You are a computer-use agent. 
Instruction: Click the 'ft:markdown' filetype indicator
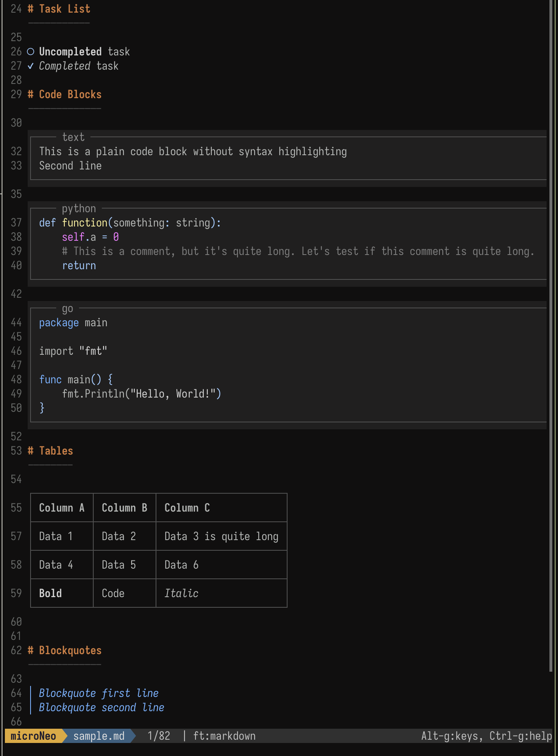coord(224,736)
